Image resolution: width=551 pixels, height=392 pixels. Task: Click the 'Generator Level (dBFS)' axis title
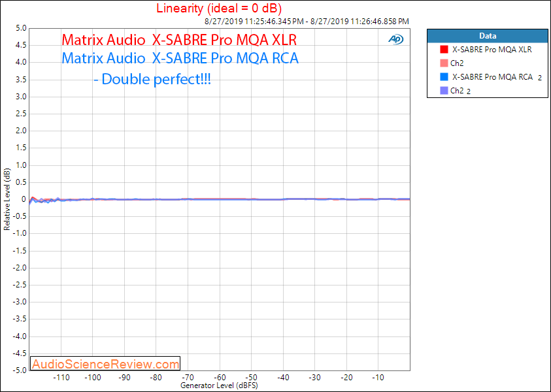(x=219, y=385)
